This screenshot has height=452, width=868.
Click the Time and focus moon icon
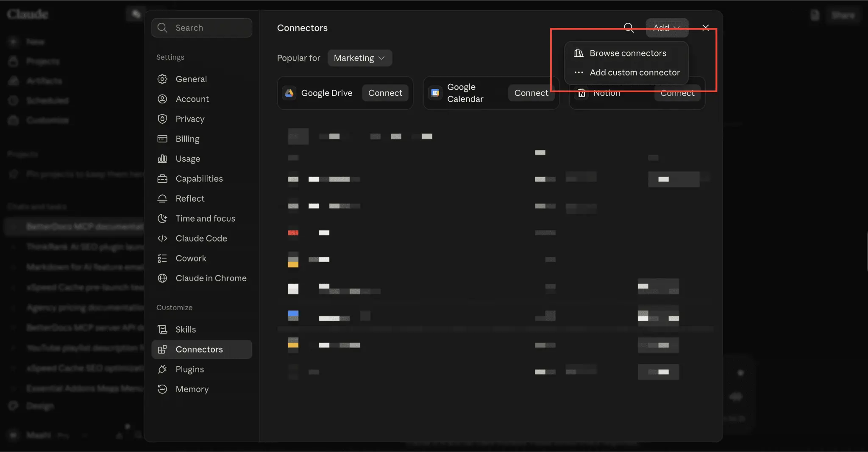pyautogui.click(x=162, y=219)
